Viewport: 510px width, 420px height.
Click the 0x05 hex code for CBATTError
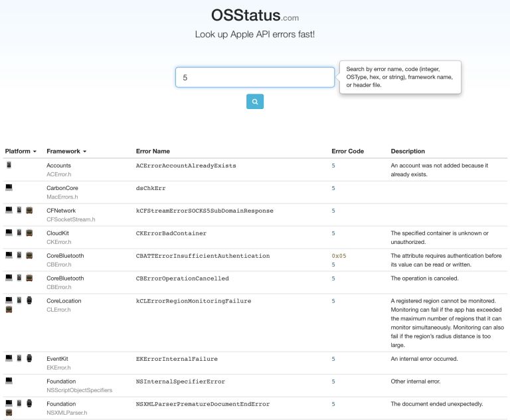coord(339,256)
